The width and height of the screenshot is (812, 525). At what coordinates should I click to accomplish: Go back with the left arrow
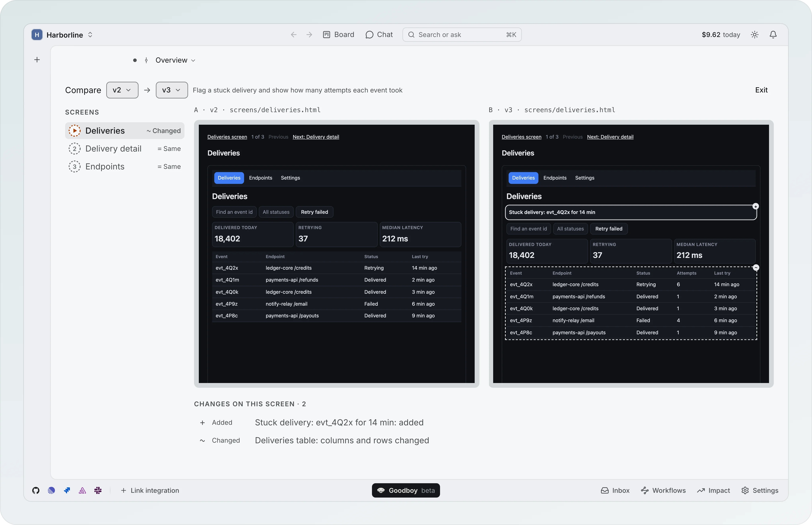click(294, 35)
